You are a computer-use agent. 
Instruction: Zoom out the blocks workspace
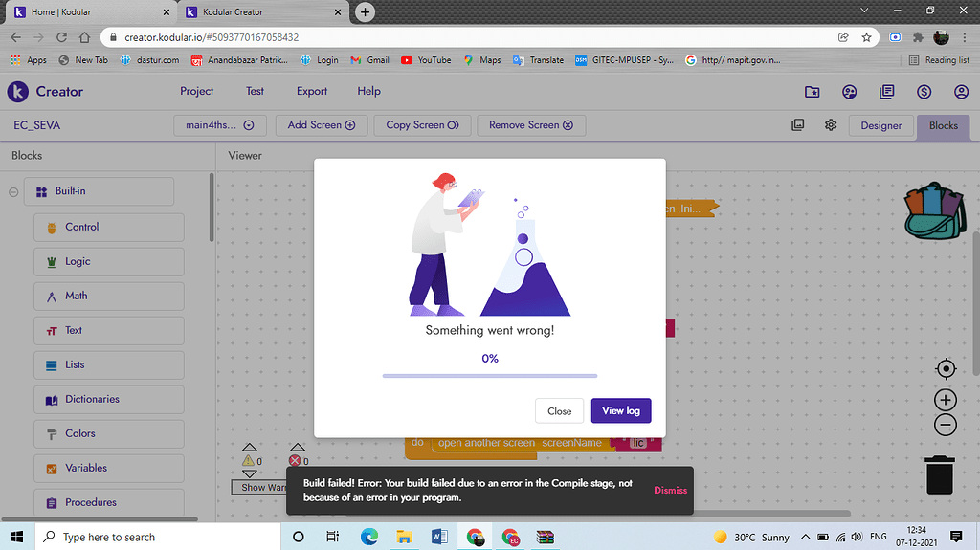point(946,425)
